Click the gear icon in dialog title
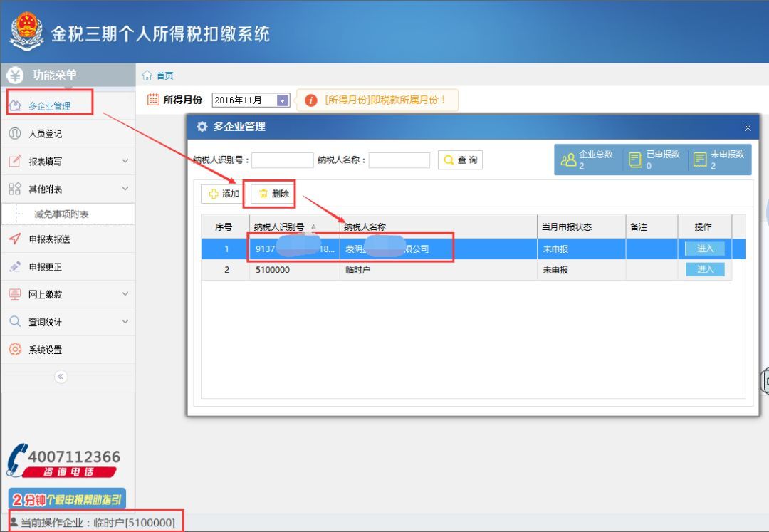 (x=202, y=127)
